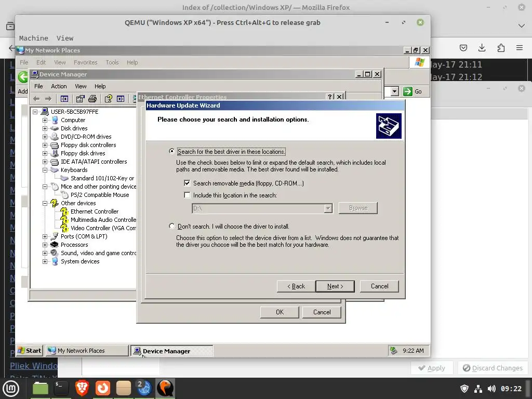Image resolution: width=532 pixels, height=399 pixels.
Task: Toggle the action pane icon in toolbar
Action: 121,99
